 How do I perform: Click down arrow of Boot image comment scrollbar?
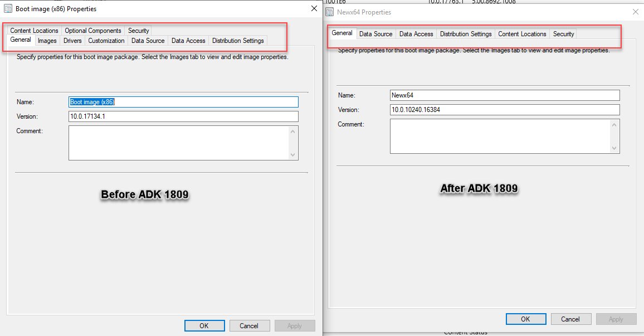tap(293, 155)
